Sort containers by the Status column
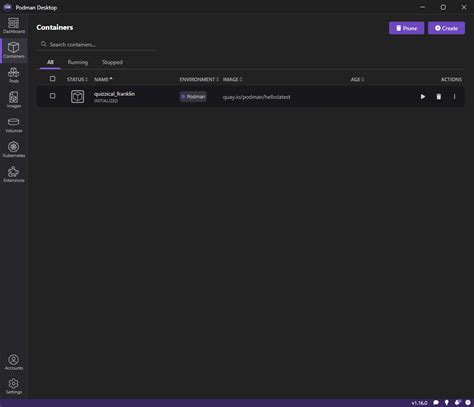 [x=77, y=79]
